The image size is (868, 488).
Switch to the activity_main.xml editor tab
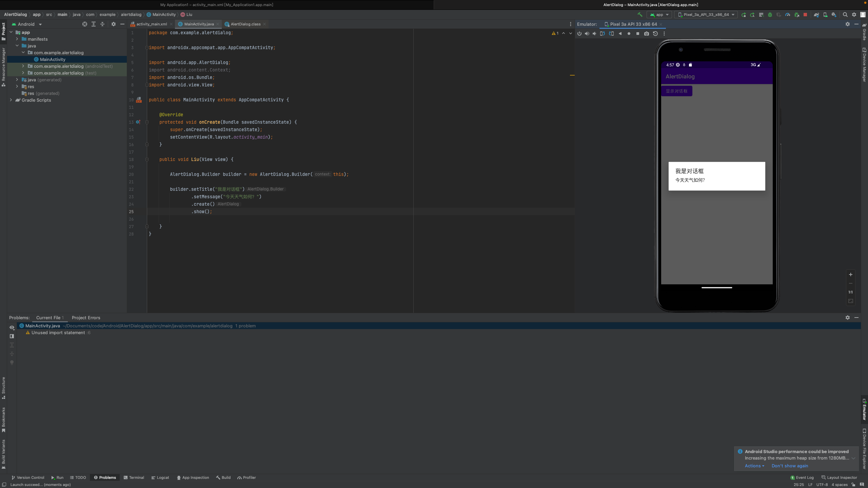(151, 24)
